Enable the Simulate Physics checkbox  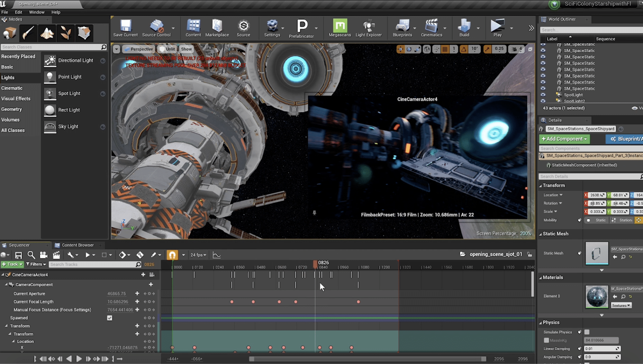pyautogui.click(x=587, y=332)
